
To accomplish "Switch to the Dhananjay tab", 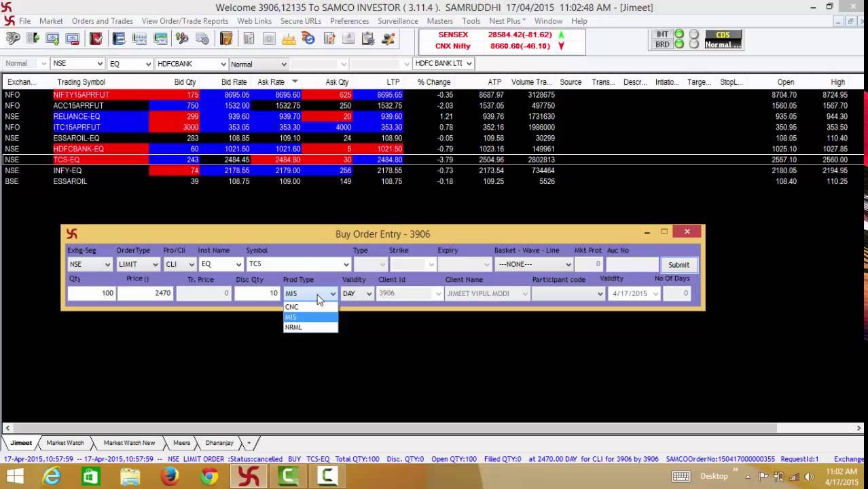I will (x=219, y=443).
